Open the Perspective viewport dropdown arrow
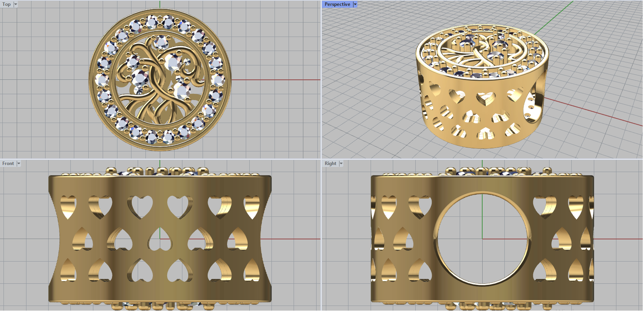This screenshot has width=644, height=311. click(355, 4)
